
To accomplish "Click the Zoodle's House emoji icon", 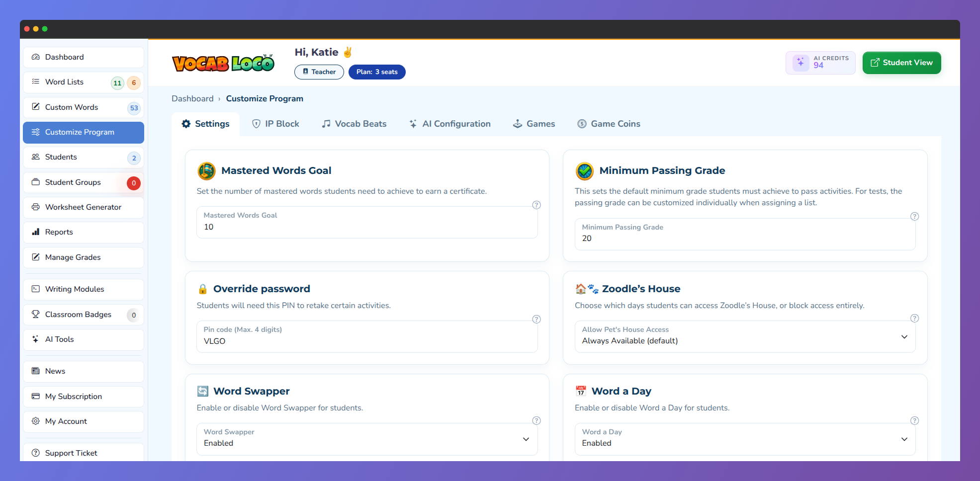I will click(587, 289).
